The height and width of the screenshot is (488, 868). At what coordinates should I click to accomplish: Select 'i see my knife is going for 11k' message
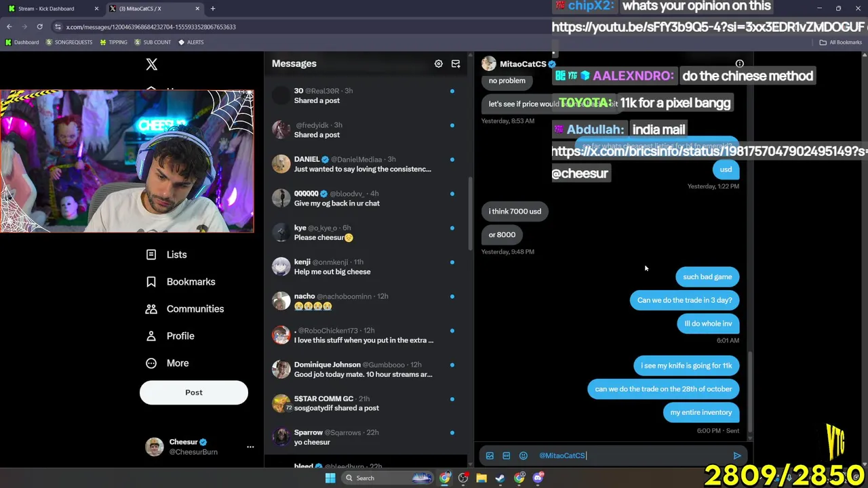(686, 365)
